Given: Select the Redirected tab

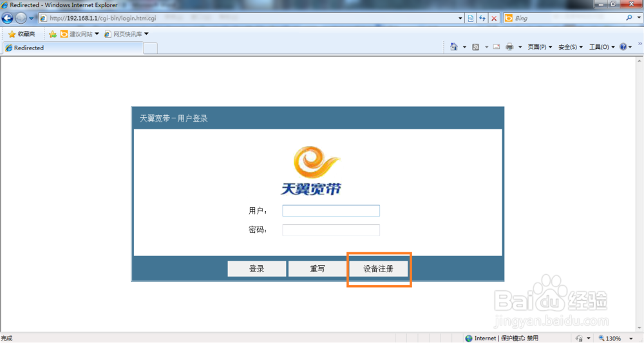Looking at the screenshot, I should tap(73, 48).
